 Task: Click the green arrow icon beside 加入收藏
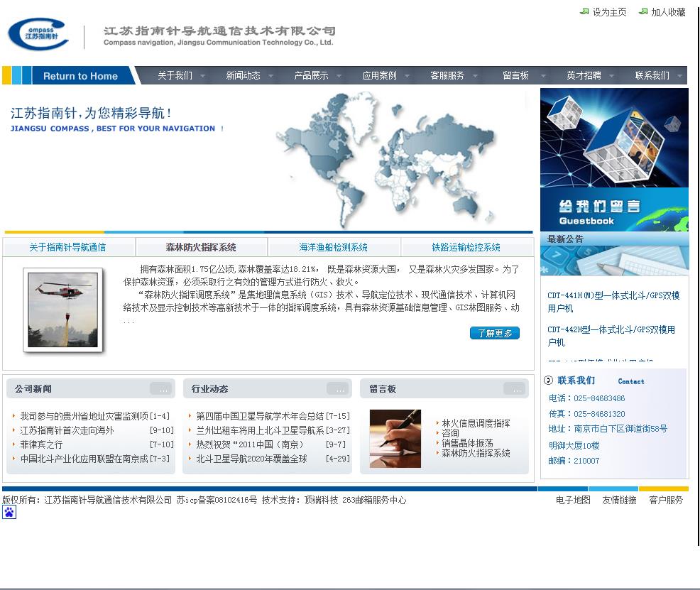[643, 11]
